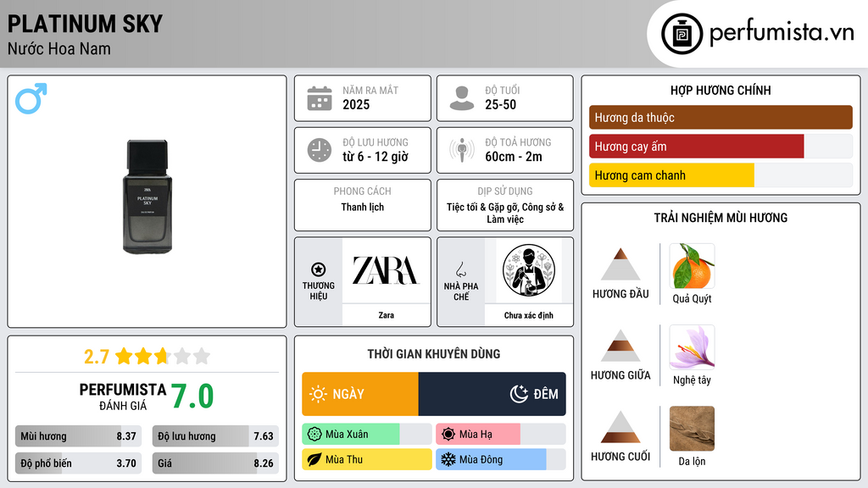Click the base-note pyramid icon Hương cuối
Screen dimensions: 868x488
coord(620,427)
